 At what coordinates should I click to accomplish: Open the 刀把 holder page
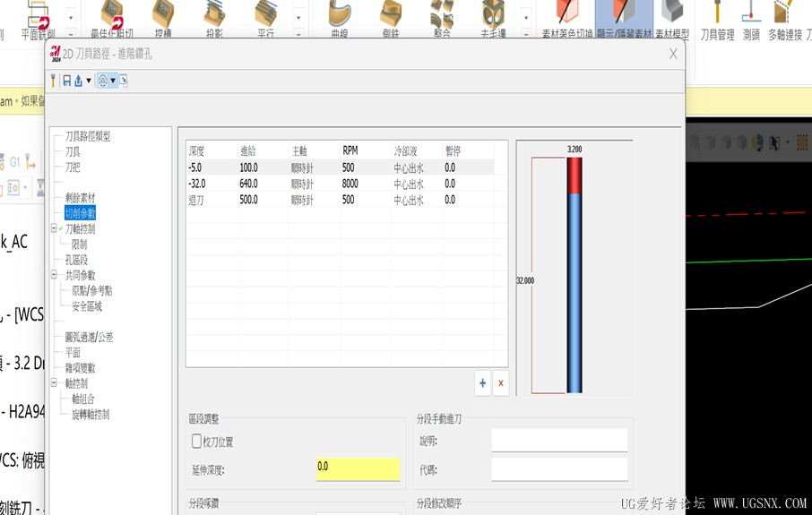click(73, 167)
